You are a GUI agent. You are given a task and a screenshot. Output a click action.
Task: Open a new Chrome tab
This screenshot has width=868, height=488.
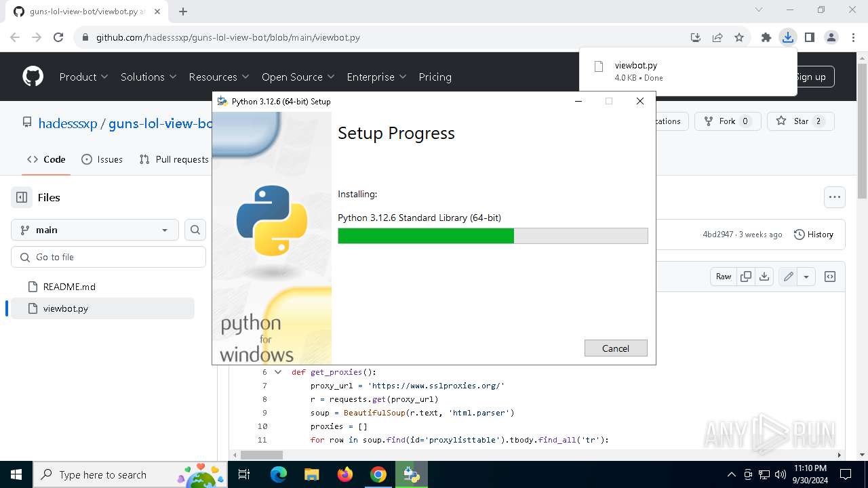coord(183,11)
